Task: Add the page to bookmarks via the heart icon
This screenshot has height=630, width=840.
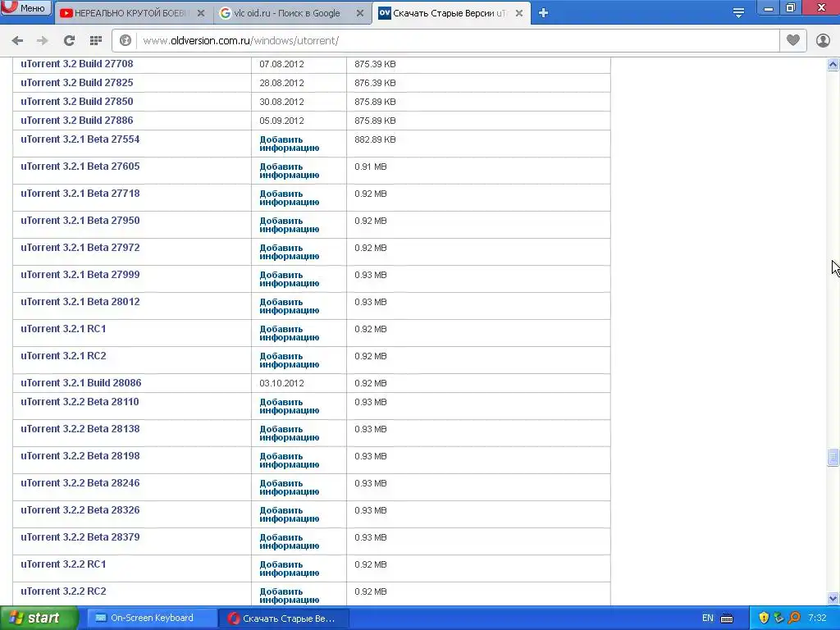Action: [793, 40]
